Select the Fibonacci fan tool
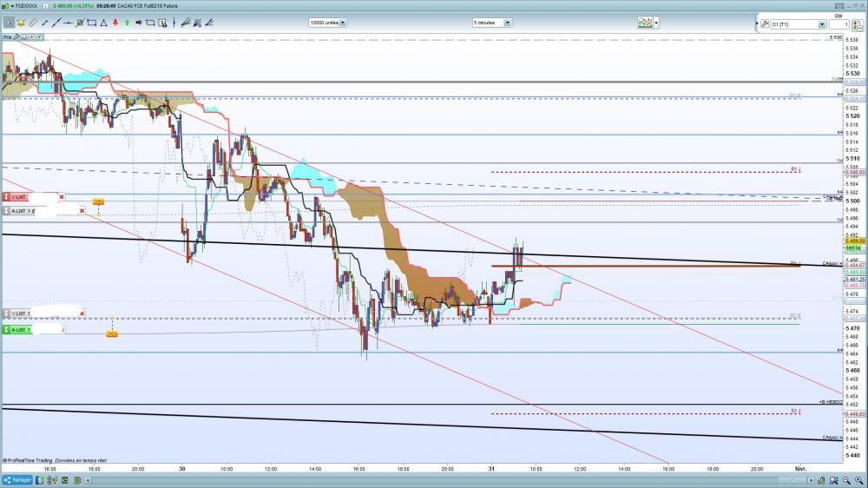The width and height of the screenshot is (868, 488). pos(186,23)
